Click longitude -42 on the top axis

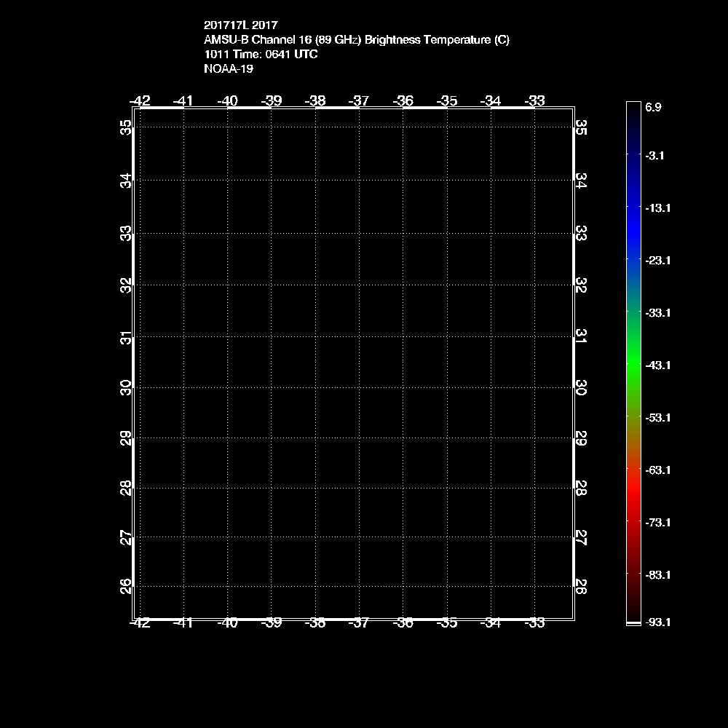point(140,100)
